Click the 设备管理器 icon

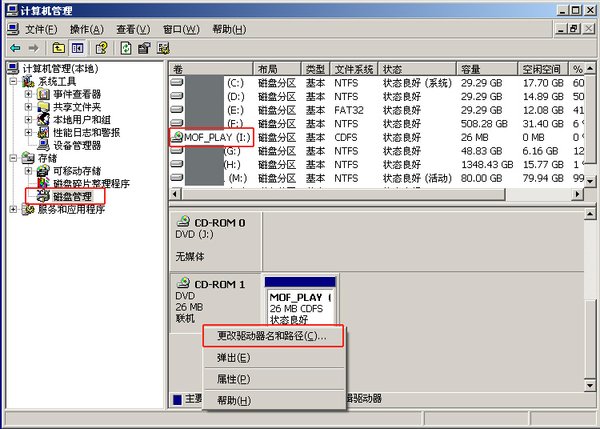(43, 145)
